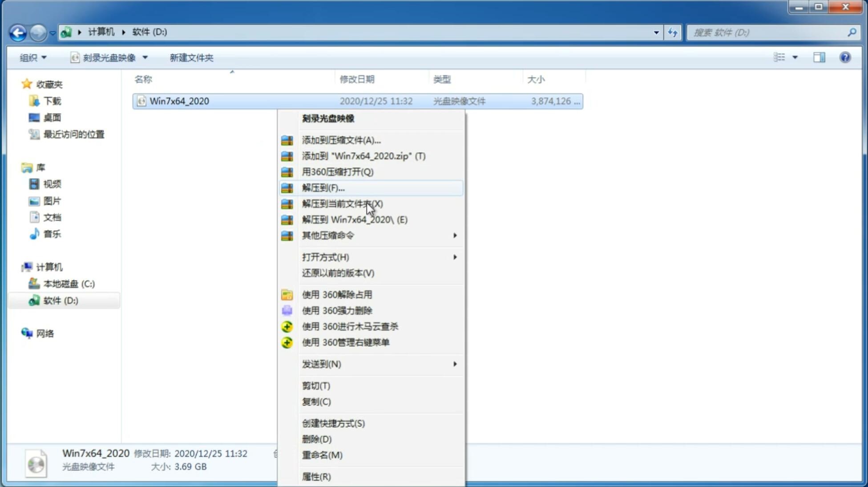Click 添加到压缩文件 archive icon
The width and height of the screenshot is (868, 487).
[288, 140]
